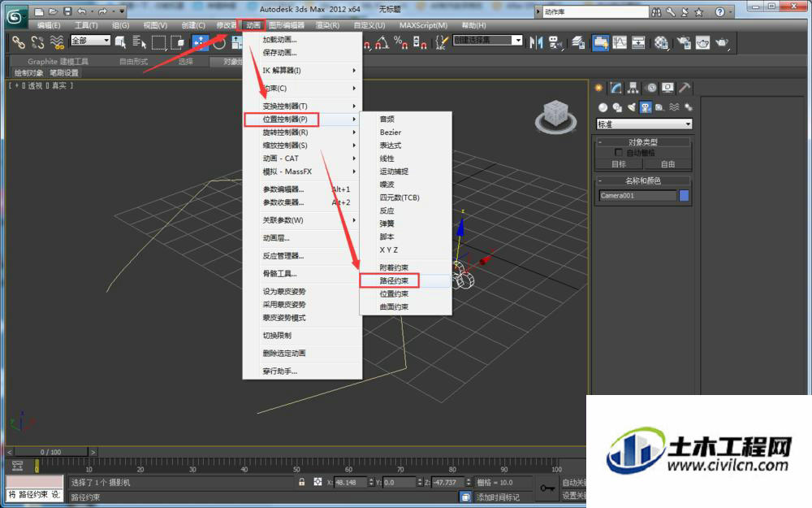Open the Manage Layers icon
Image resolution: width=812 pixels, height=508 pixels.
[578, 42]
